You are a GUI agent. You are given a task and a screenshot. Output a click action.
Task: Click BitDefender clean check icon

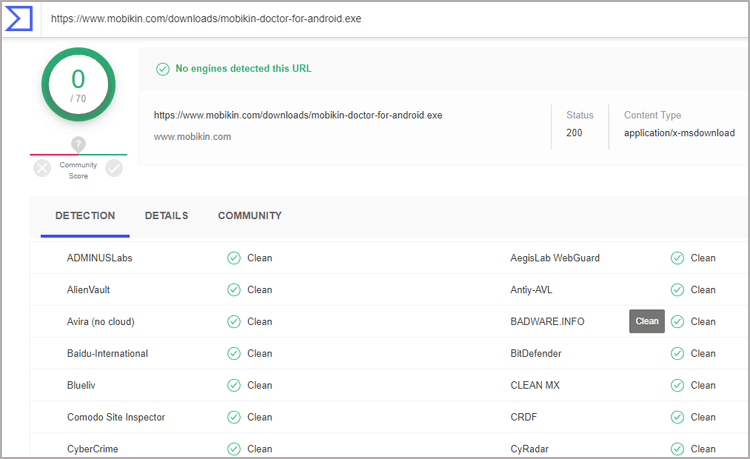[x=677, y=353]
